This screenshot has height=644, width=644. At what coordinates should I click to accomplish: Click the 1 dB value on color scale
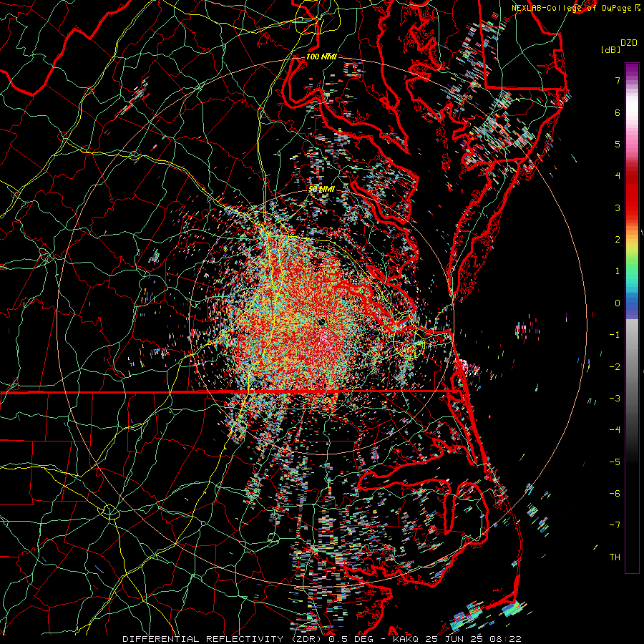tap(618, 271)
